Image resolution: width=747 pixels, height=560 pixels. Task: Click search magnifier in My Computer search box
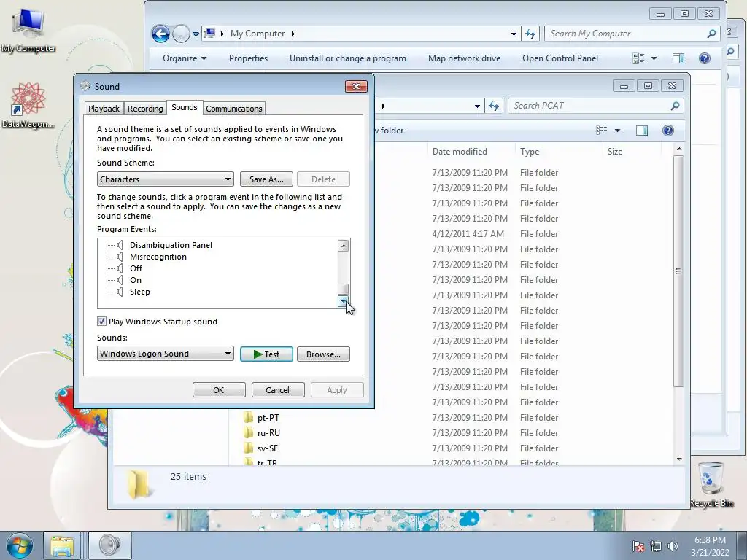coord(711,34)
